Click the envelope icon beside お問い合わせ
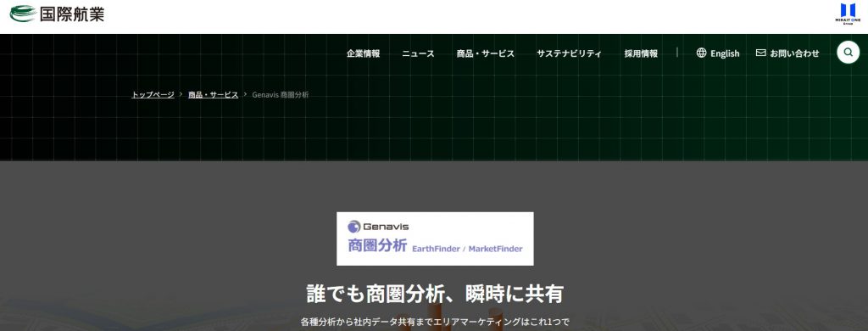This screenshot has width=868, height=331. coord(760,53)
